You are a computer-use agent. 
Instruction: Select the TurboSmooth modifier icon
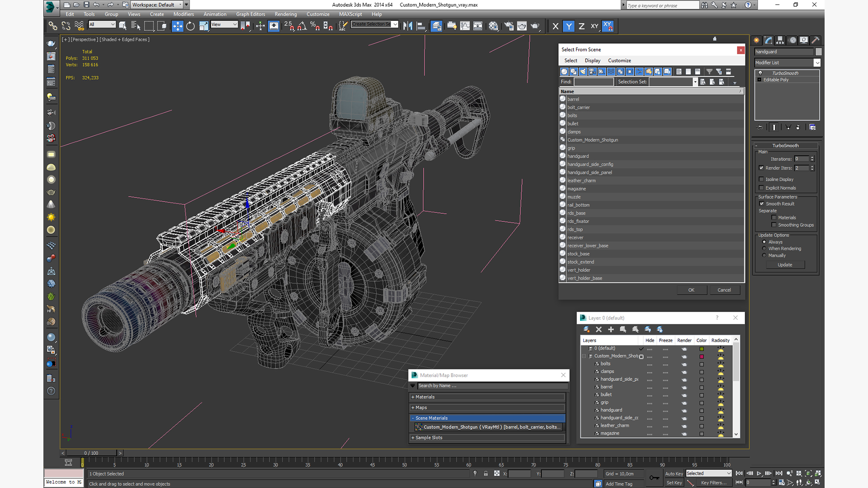[x=762, y=73]
